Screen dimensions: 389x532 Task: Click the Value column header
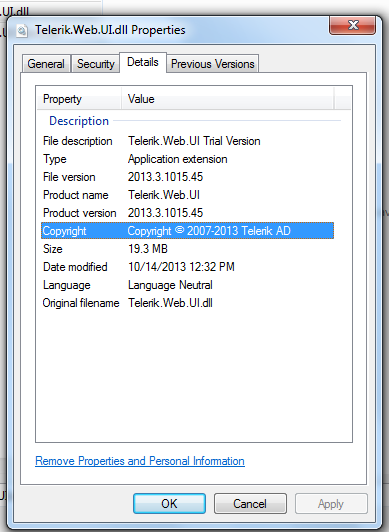pyautogui.click(x=228, y=99)
